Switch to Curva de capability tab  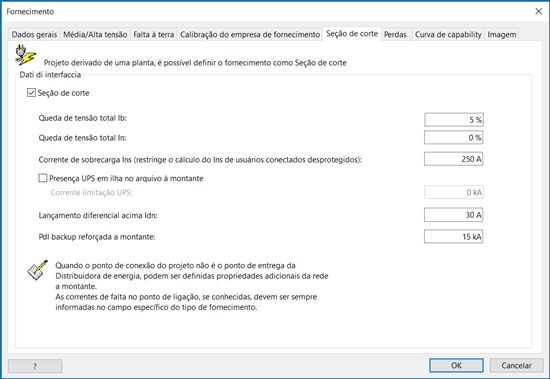tap(448, 34)
